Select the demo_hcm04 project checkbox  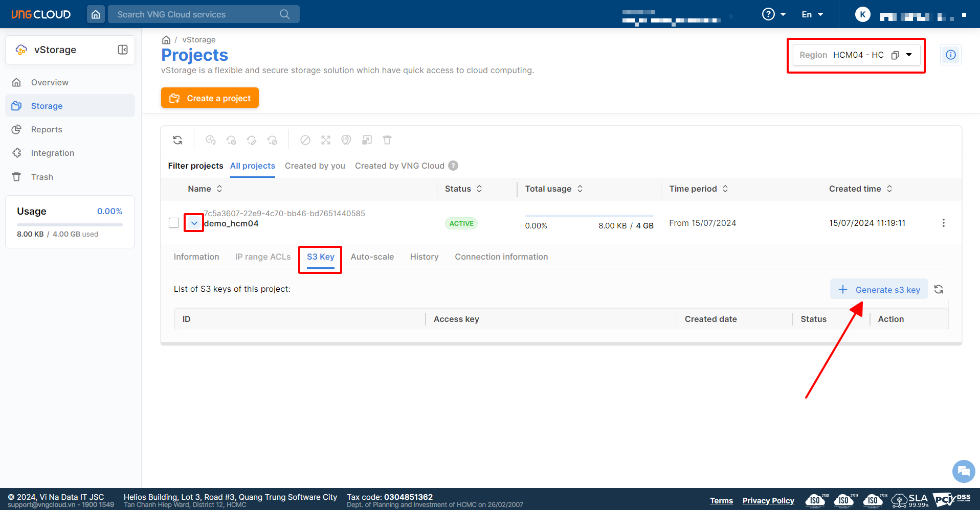174,223
